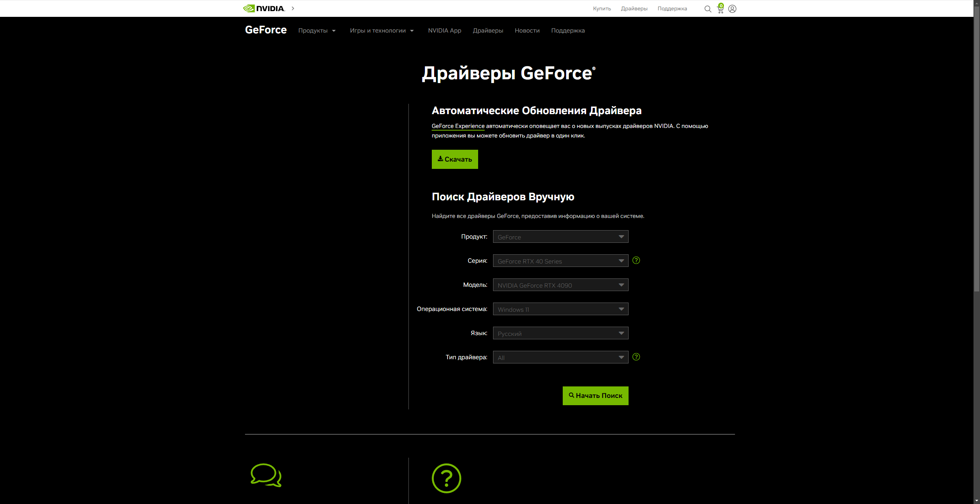Click the GeForce brand logo

coord(266,30)
